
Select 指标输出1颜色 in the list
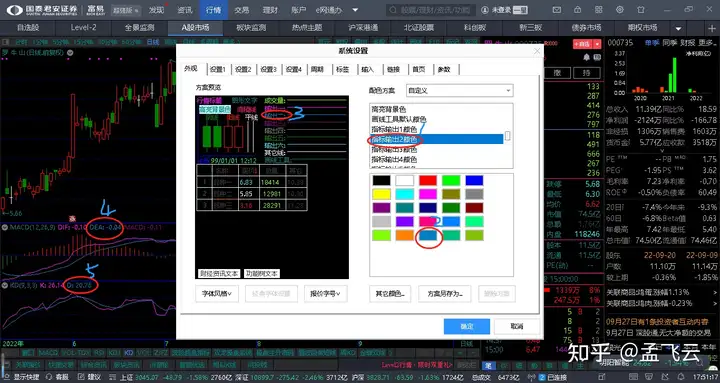tap(394, 130)
